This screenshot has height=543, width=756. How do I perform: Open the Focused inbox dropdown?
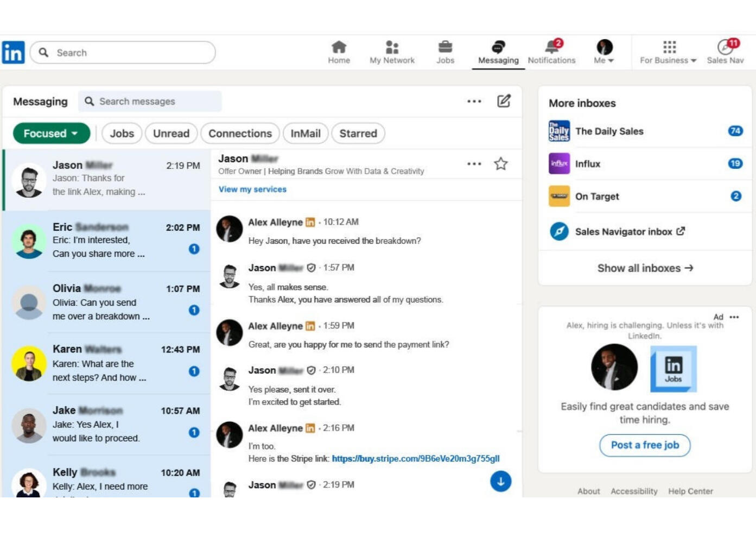click(50, 133)
